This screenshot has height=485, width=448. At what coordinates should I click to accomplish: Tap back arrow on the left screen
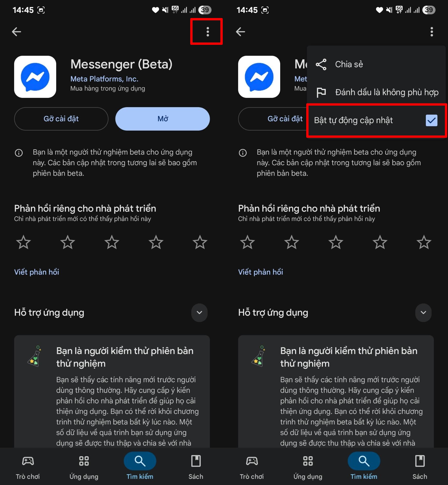point(16,32)
